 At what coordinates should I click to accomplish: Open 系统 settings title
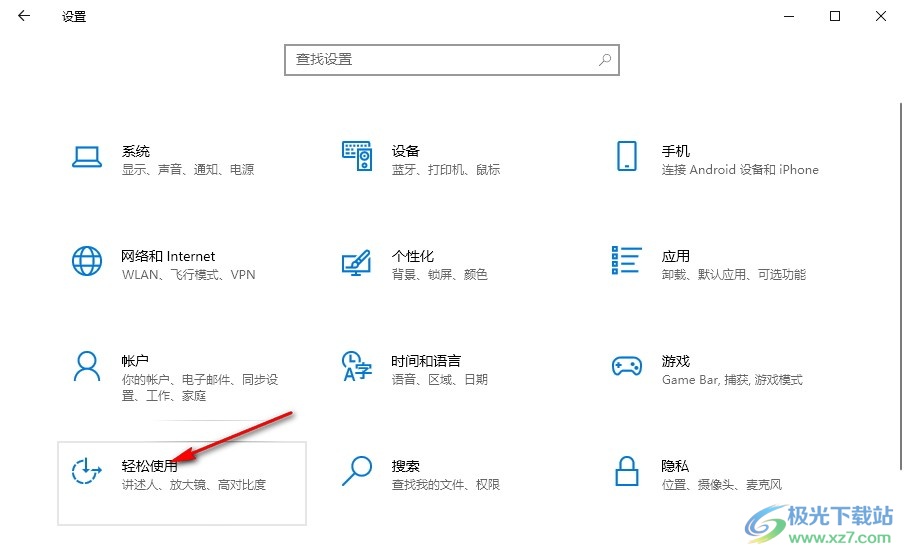(x=135, y=151)
